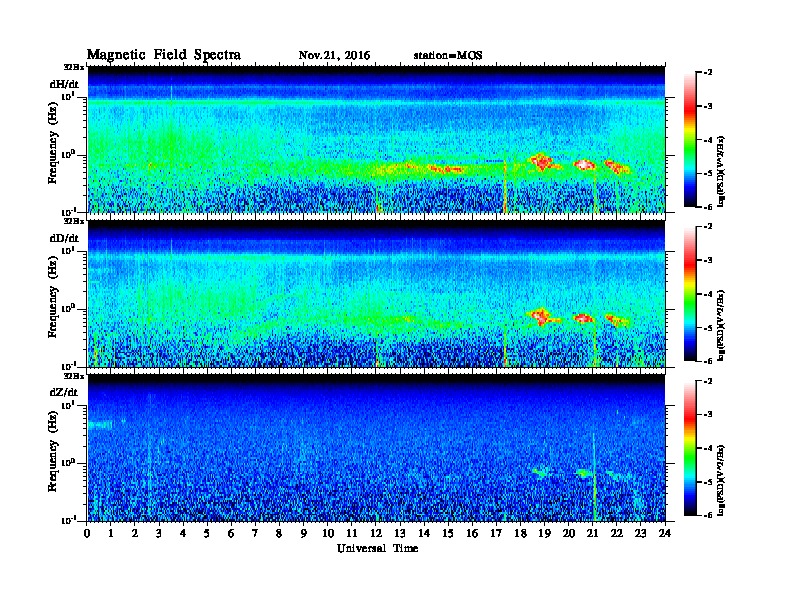Click hour "4" on the Universal Time axis
792x612 pixels.
coord(183,533)
